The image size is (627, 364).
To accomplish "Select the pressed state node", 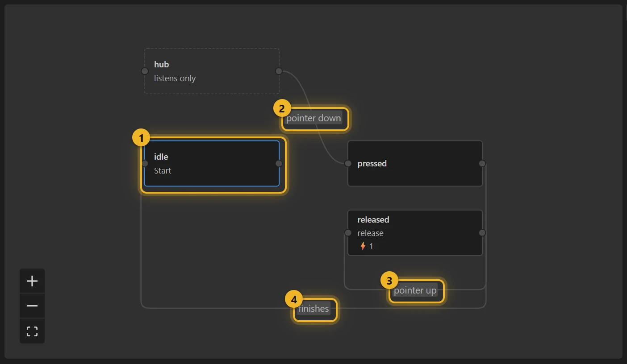I will pos(415,164).
